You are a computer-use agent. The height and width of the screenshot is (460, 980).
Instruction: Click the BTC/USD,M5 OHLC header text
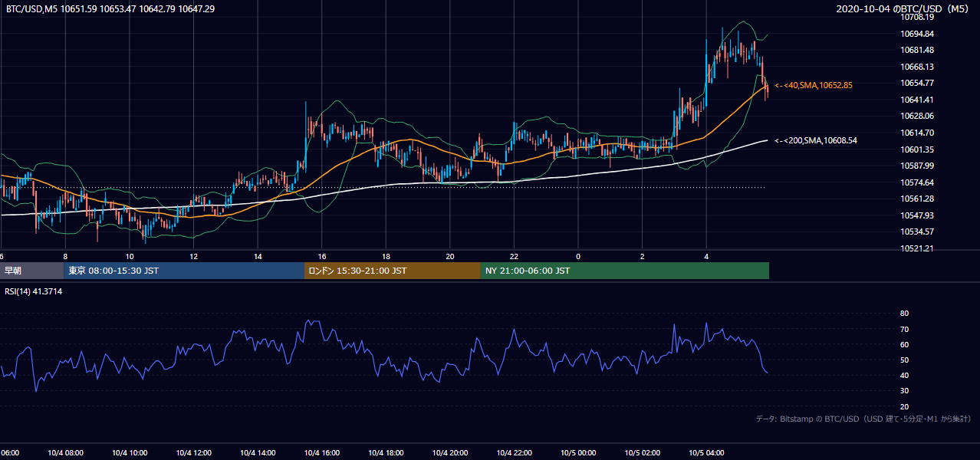click(x=110, y=8)
